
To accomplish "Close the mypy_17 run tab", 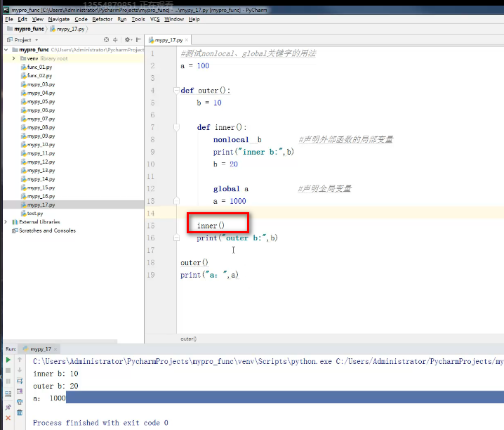I will tap(55, 349).
